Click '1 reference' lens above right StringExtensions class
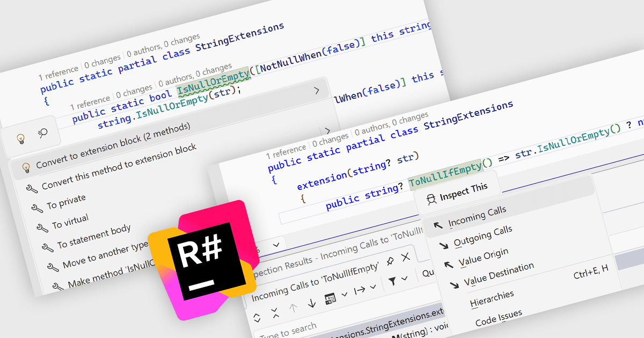The height and width of the screenshot is (338, 644). coord(286,152)
